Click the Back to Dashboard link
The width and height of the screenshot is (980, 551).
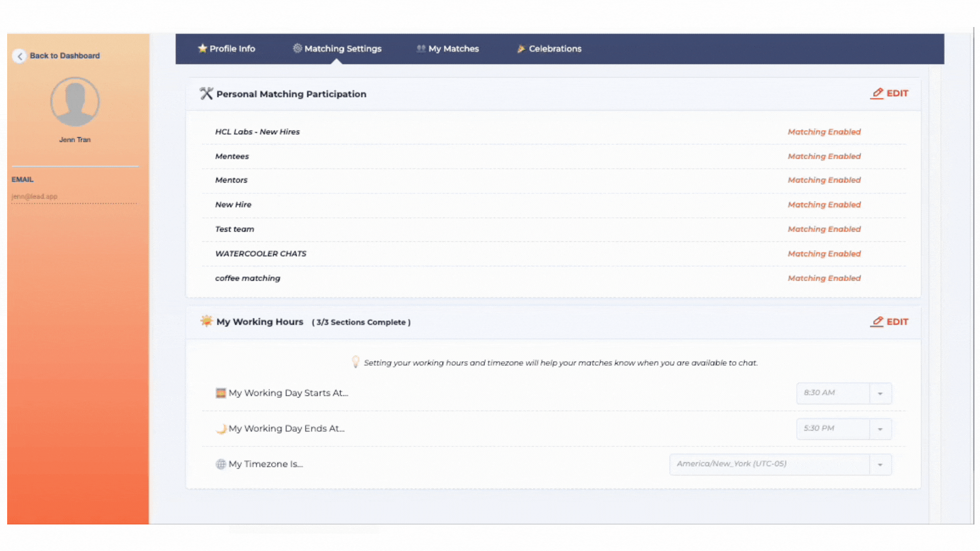64,56
